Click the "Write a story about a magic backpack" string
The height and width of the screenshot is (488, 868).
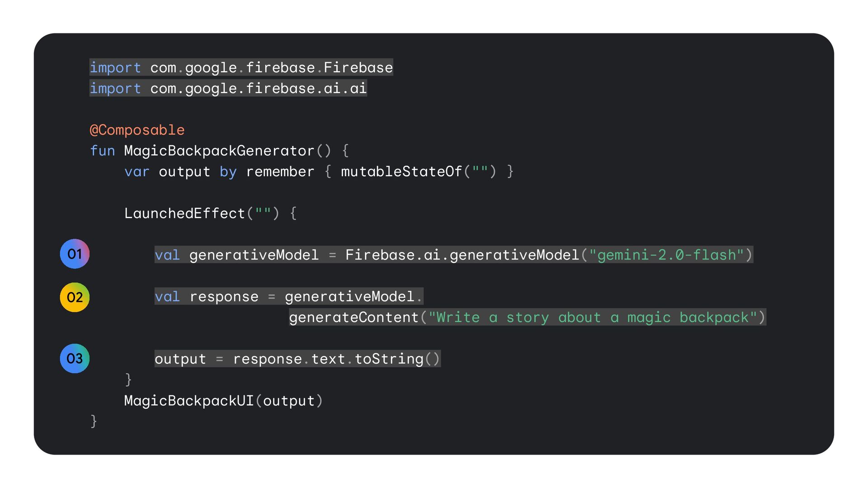click(x=593, y=317)
